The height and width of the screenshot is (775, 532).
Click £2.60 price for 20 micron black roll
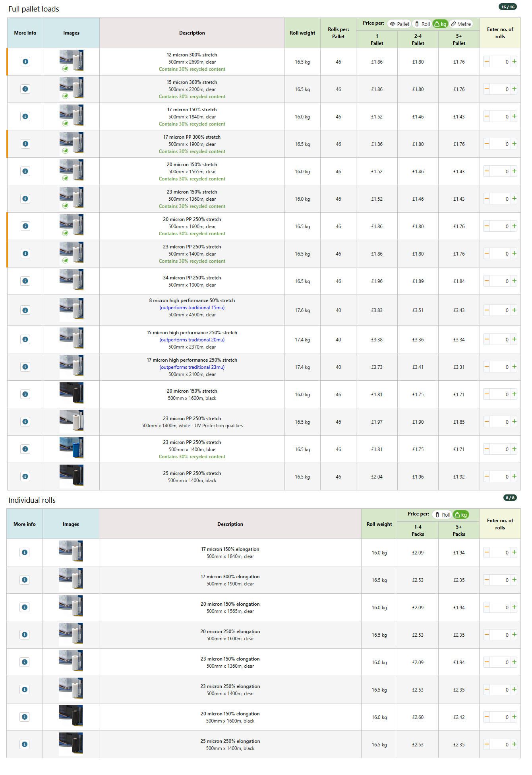tap(418, 717)
